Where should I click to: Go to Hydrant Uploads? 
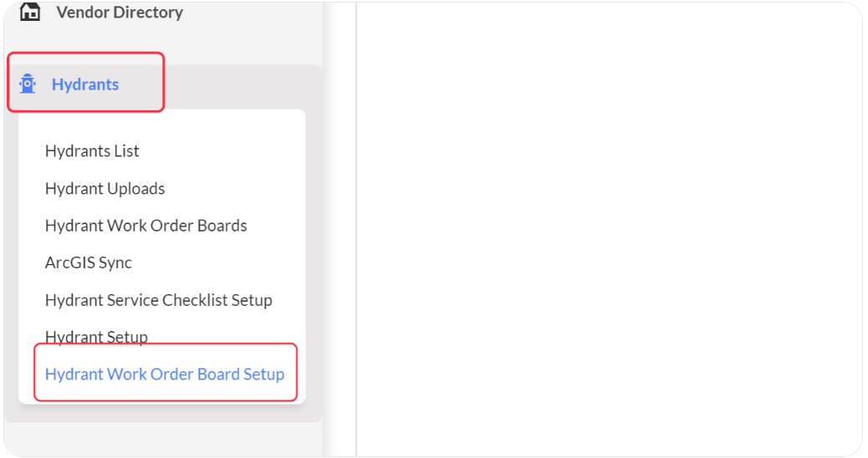point(105,189)
